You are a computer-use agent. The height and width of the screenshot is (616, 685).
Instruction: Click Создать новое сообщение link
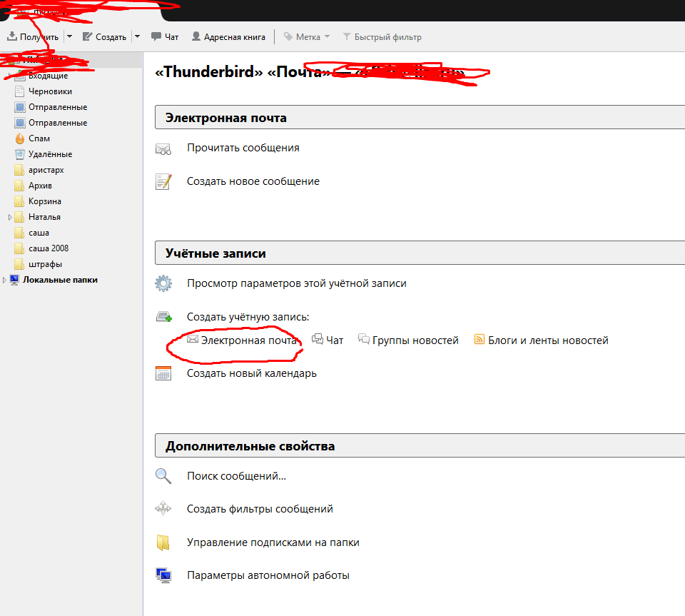point(253,181)
